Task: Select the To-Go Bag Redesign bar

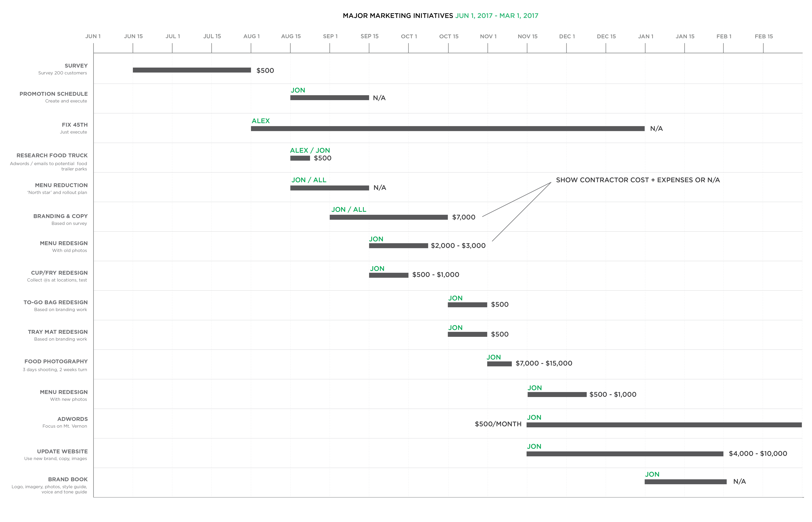Action: tap(468, 305)
